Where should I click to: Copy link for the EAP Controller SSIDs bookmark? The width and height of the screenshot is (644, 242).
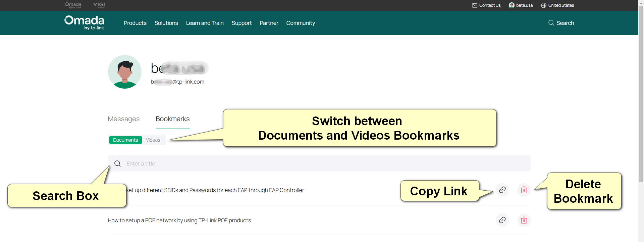(502, 190)
